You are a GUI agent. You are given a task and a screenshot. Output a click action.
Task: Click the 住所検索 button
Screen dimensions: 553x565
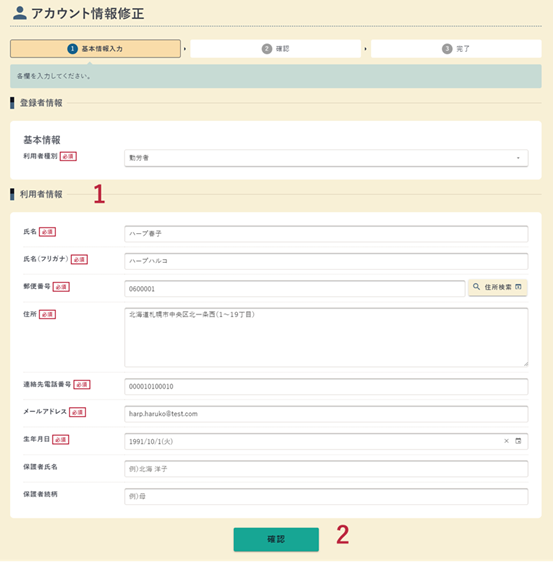tap(498, 287)
